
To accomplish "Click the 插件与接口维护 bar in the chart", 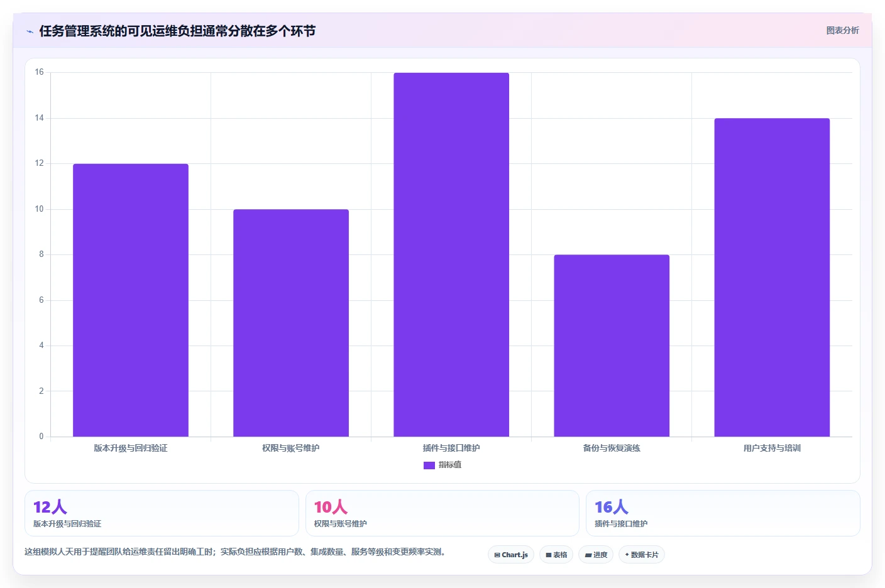I will click(451, 254).
